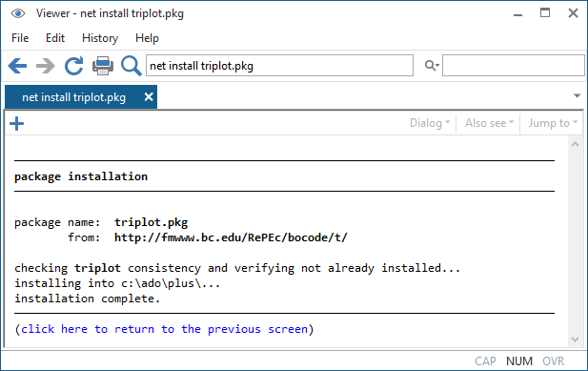Viewport: 588px width, 371px height.
Task: Expand the Also see dropdown
Action: point(489,123)
